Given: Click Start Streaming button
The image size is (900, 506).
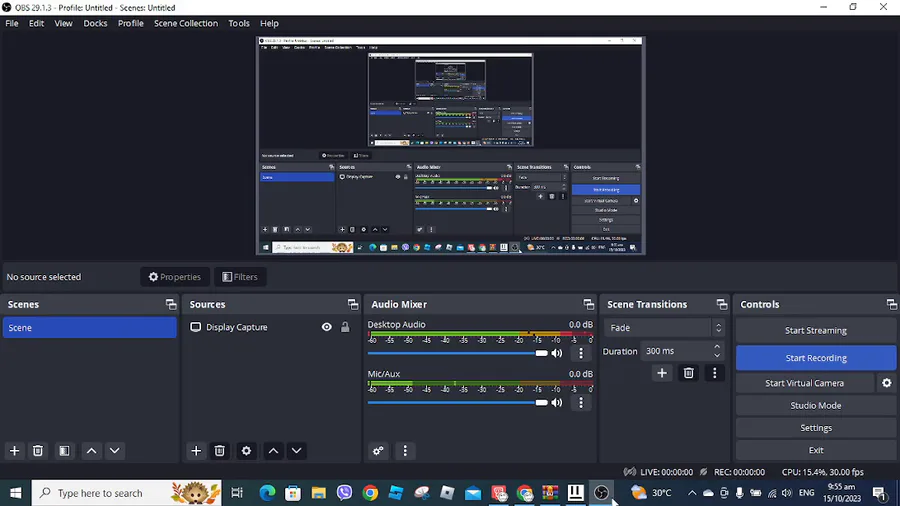Looking at the screenshot, I should pyautogui.click(x=816, y=330).
